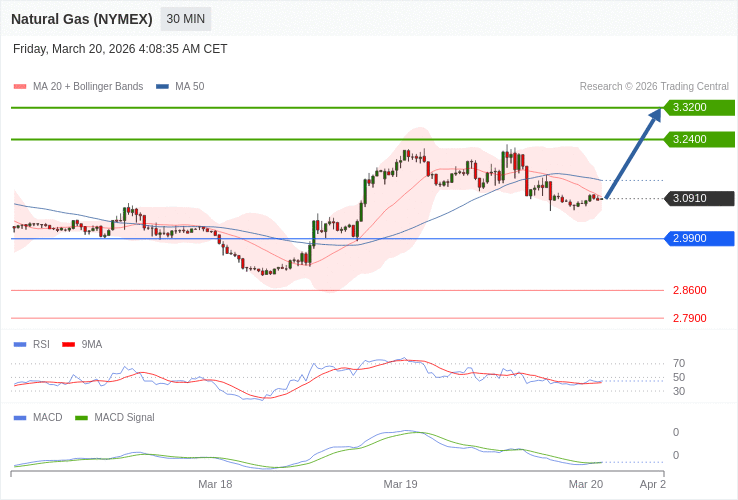Image resolution: width=738 pixels, height=500 pixels.
Task: Click the 2.8600 support level label
Action: [x=689, y=290]
